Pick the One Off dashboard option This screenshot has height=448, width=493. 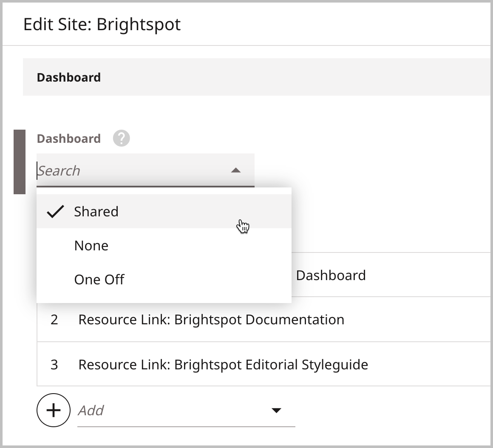point(164,279)
